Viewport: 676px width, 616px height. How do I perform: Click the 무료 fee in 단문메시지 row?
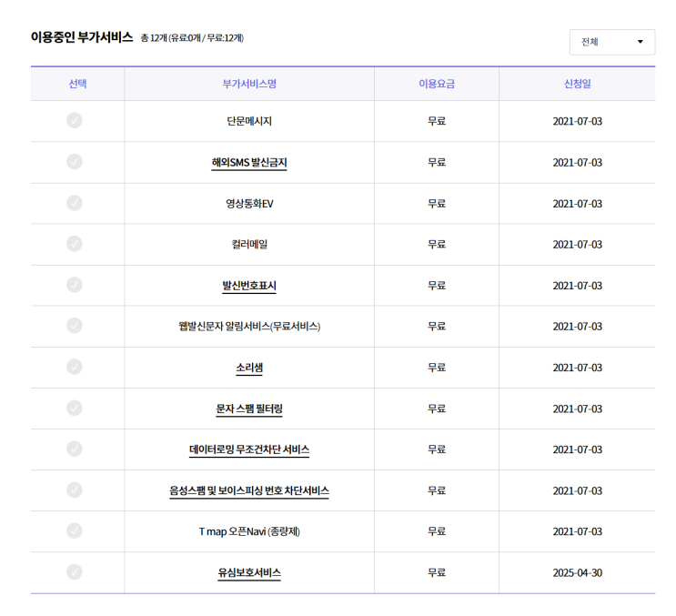[437, 121]
